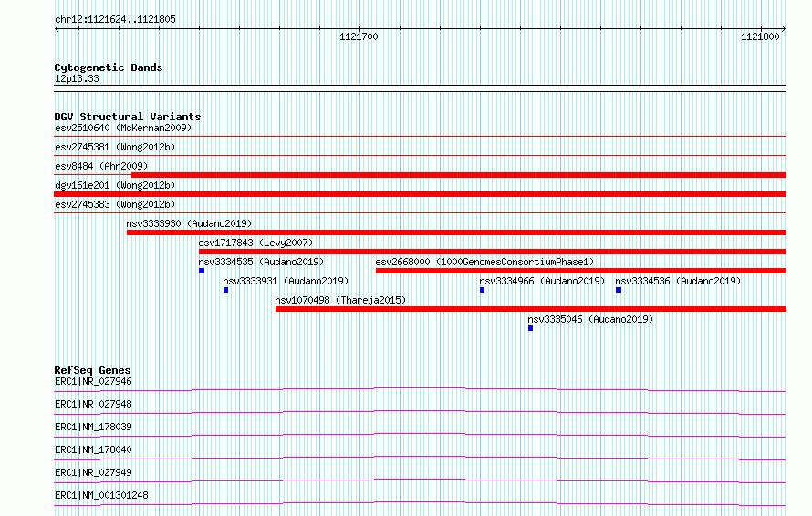Screen dimensions: 812x516
Task: Click the ERC1|NR_027948 transcript label
Action: (x=93, y=404)
